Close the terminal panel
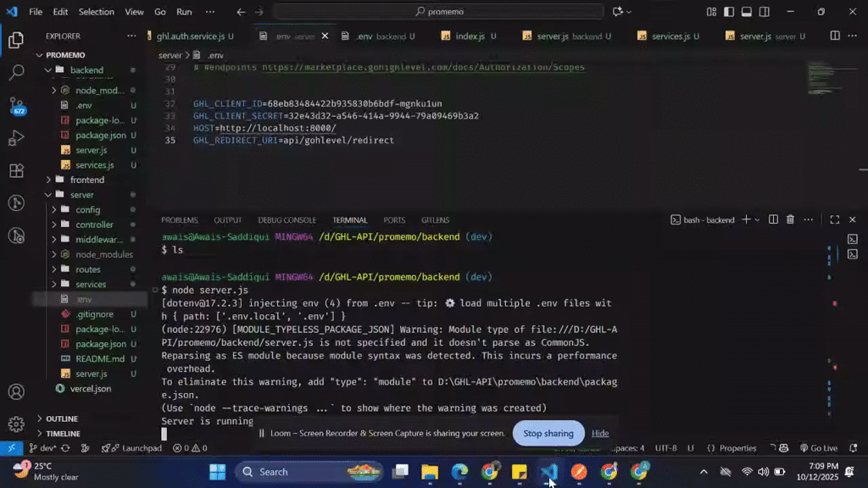Screen dimensions: 868x488 click(853, 219)
